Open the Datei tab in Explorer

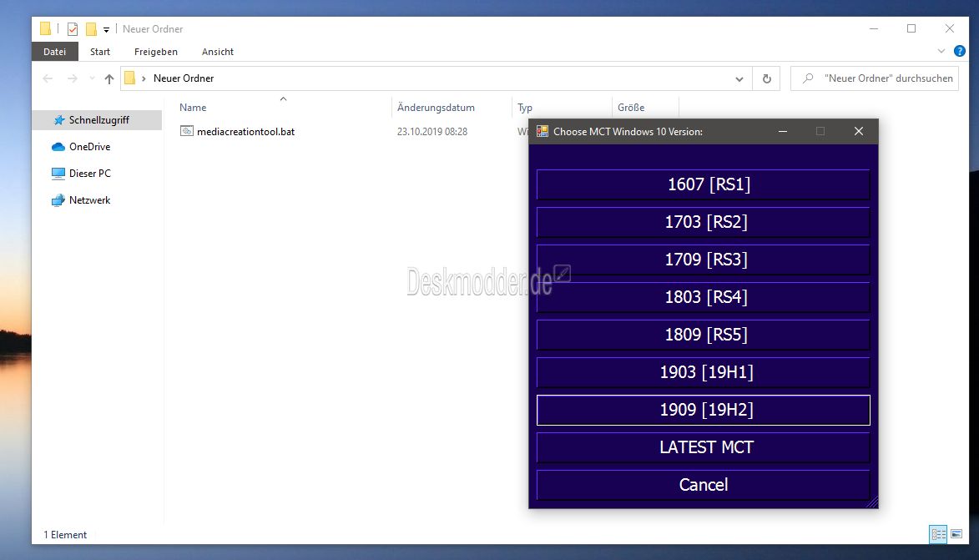[55, 52]
